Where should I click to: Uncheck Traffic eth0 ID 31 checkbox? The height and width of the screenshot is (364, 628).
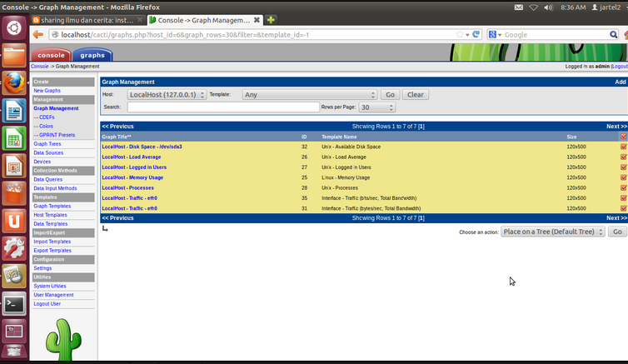pos(623,208)
